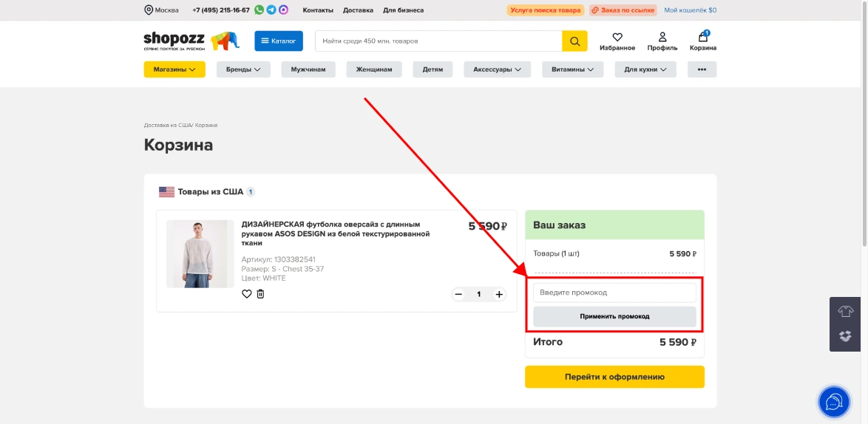Open the more categories ellipsis button
868x424 pixels.
click(x=702, y=69)
